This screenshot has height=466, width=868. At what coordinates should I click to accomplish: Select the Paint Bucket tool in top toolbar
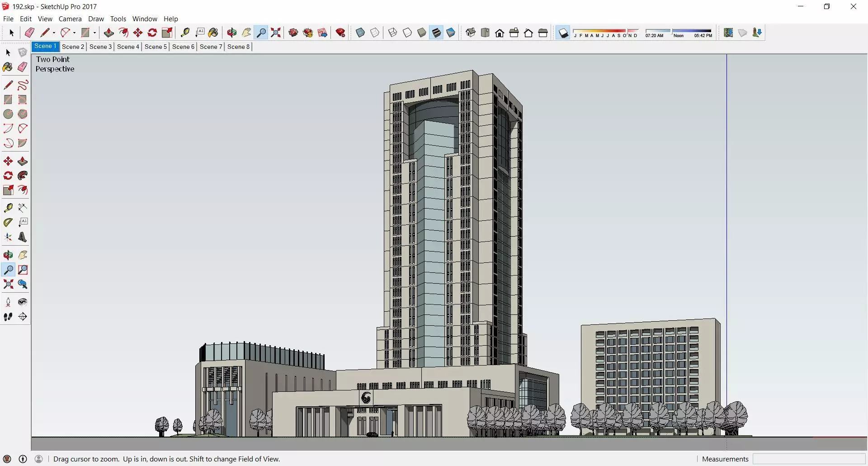tap(214, 33)
